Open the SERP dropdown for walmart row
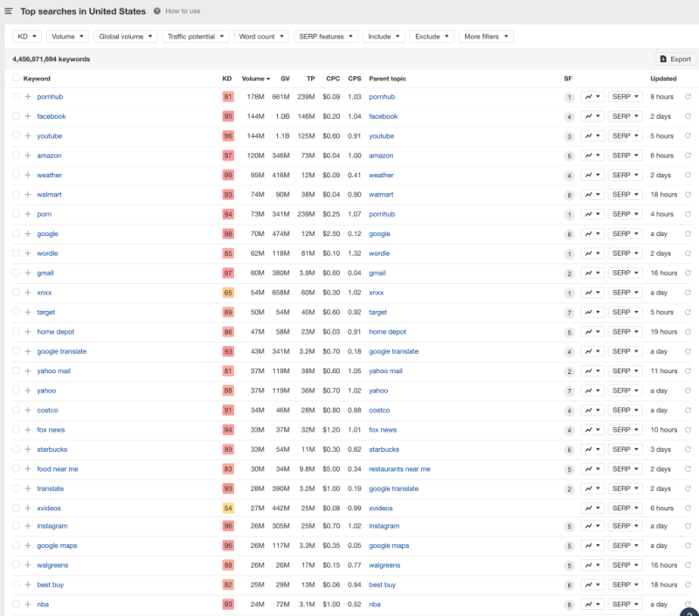Image resolution: width=699 pixels, height=616 pixels. pos(625,195)
